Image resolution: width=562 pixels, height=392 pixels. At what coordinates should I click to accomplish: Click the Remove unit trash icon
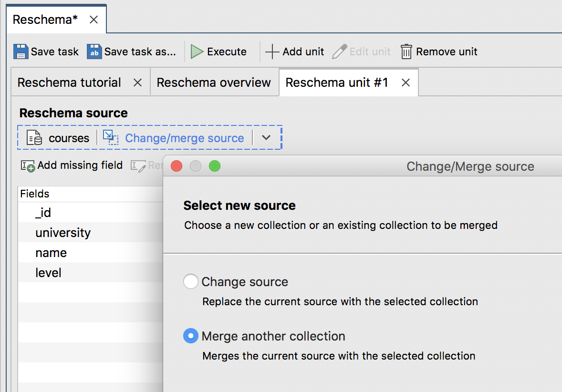click(406, 51)
